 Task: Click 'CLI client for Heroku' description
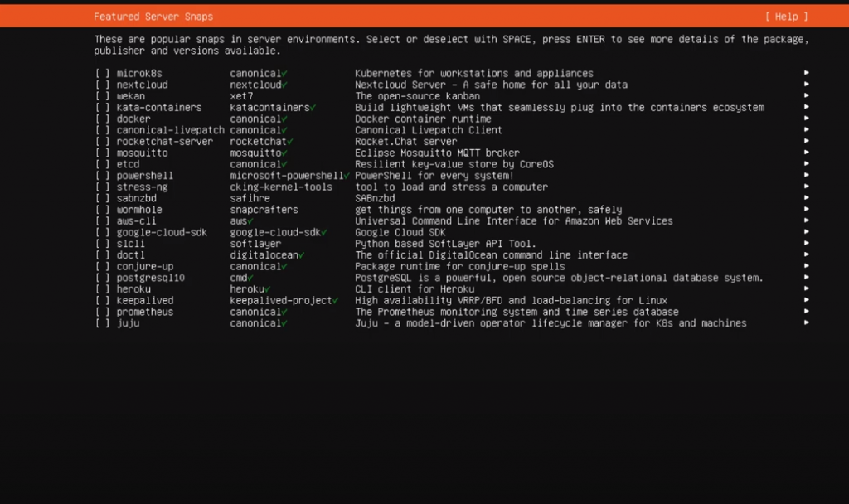coord(415,289)
